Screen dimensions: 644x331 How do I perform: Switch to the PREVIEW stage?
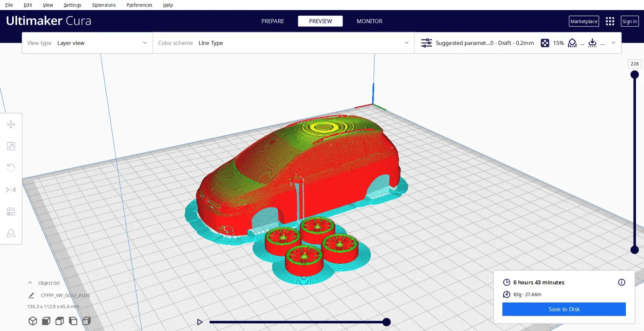point(320,21)
